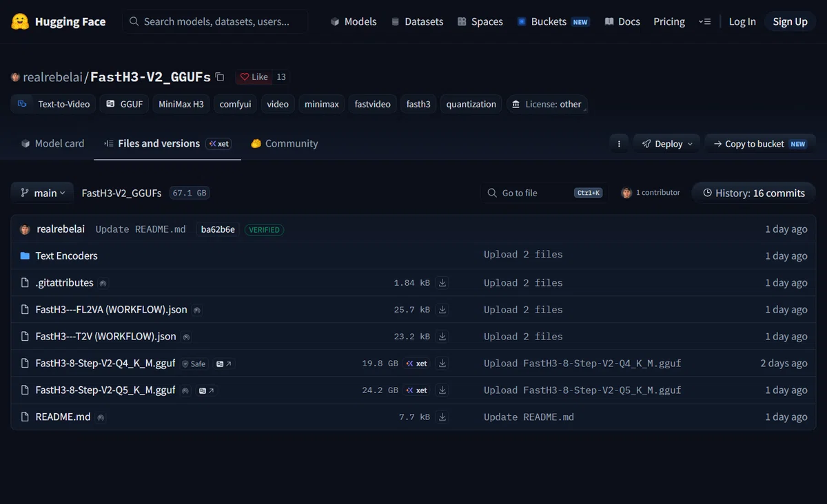Select the Files and versions tab
Image resolution: width=827 pixels, height=504 pixels.
167,143
